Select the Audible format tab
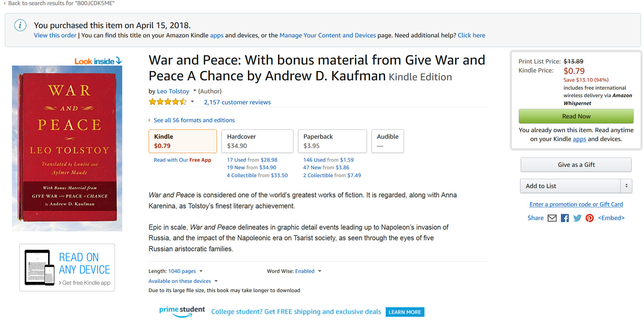Viewport: 644px width, 335px height. click(388, 141)
